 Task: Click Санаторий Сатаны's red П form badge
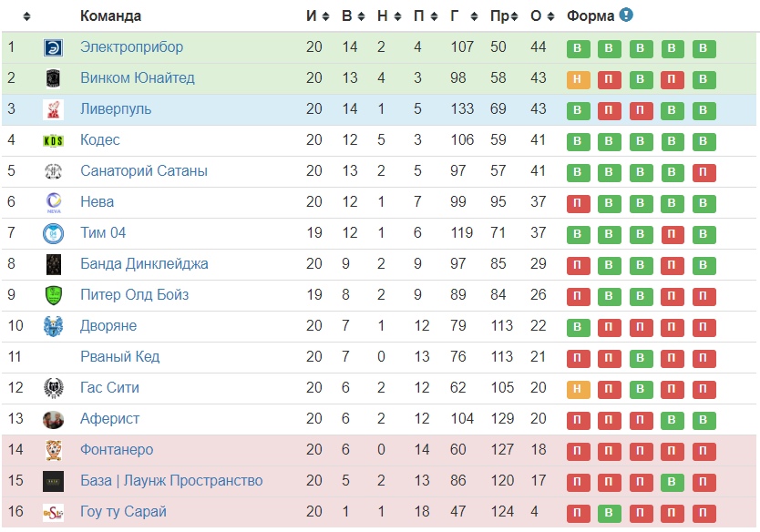(x=704, y=172)
